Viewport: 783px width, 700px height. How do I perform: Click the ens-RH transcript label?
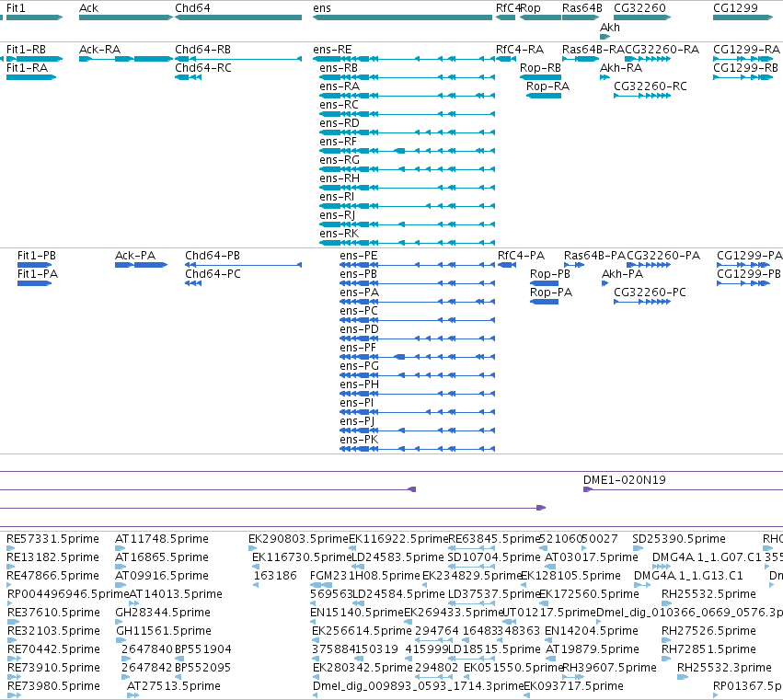coord(340,178)
